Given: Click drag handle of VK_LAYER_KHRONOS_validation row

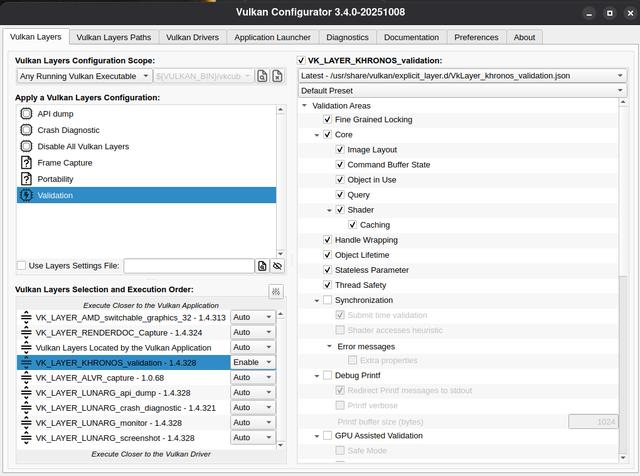Looking at the screenshot, I should click(x=26, y=363).
